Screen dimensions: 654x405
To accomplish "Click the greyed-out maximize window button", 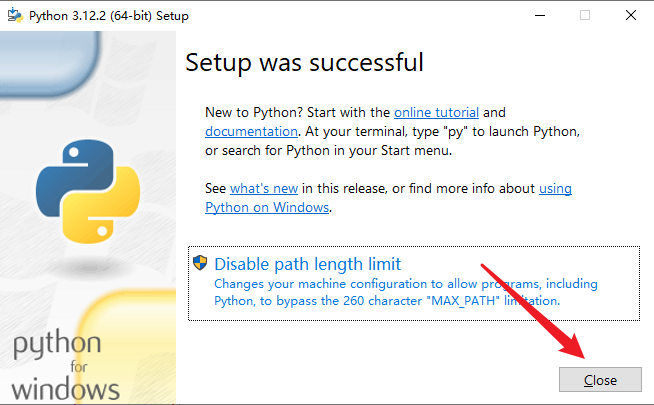I will point(585,16).
